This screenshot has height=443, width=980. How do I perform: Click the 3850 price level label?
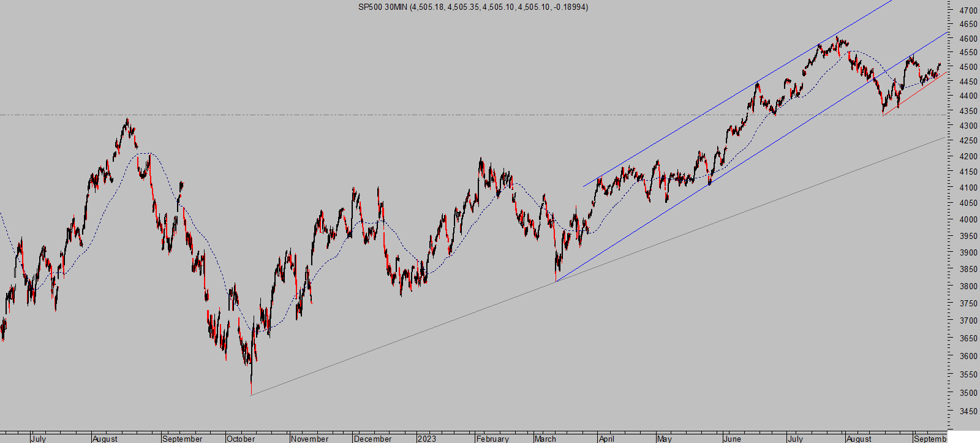968,269
